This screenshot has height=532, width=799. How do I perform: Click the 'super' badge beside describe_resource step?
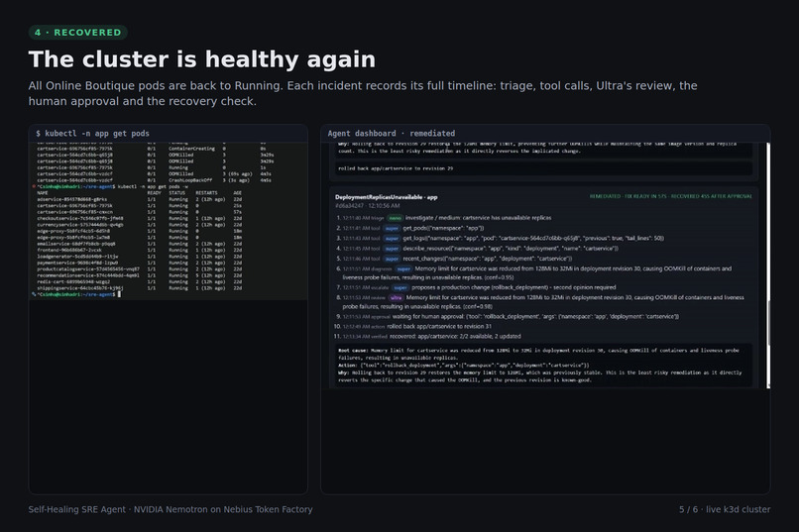tap(392, 249)
